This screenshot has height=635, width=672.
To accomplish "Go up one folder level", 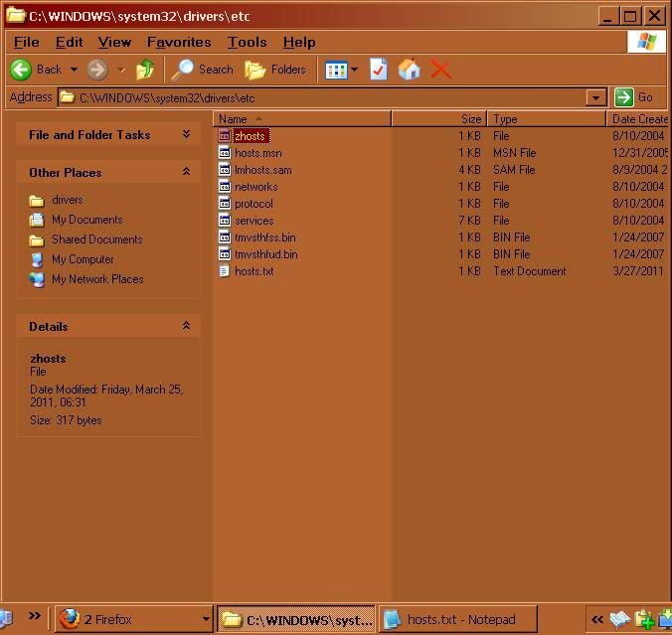I will coord(145,70).
